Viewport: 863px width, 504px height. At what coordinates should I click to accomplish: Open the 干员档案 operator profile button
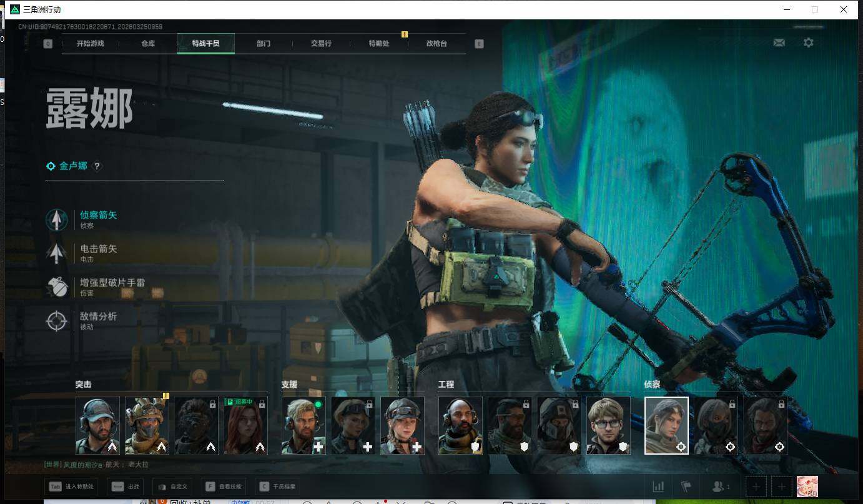tap(277, 487)
